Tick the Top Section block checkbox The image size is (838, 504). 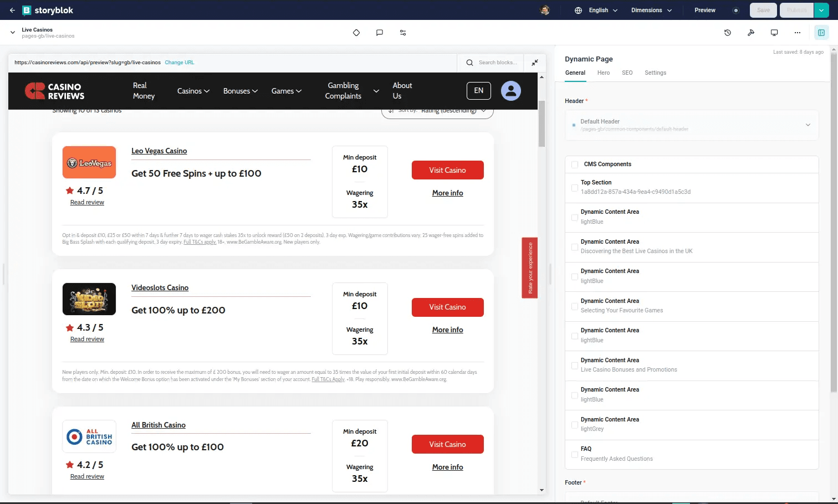[575, 188]
